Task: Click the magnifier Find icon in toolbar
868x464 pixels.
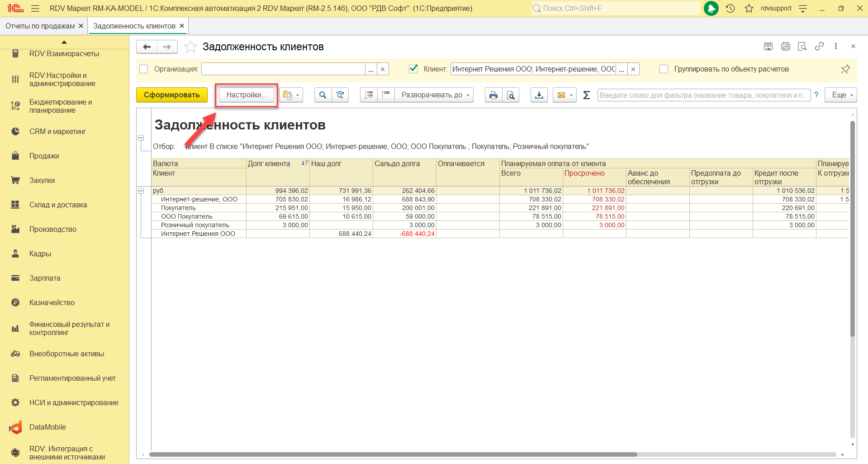Action: [323, 95]
